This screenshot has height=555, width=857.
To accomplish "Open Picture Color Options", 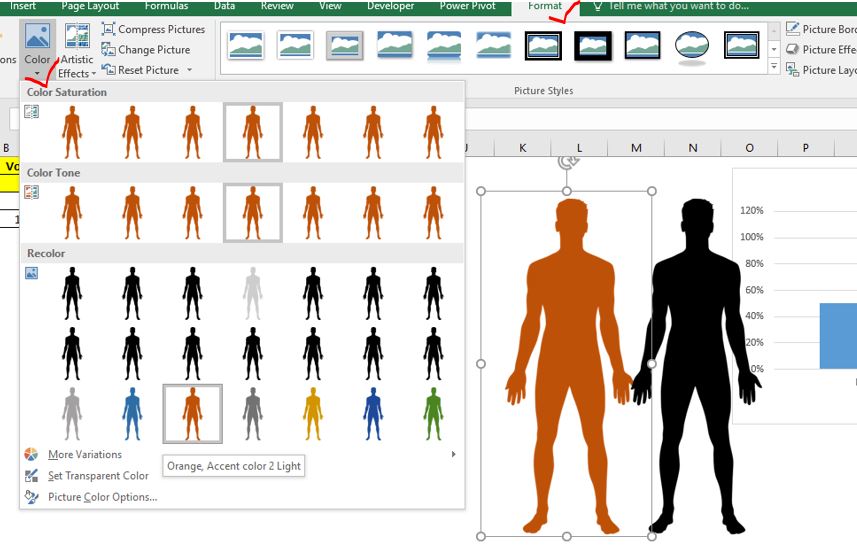I will (102, 497).
